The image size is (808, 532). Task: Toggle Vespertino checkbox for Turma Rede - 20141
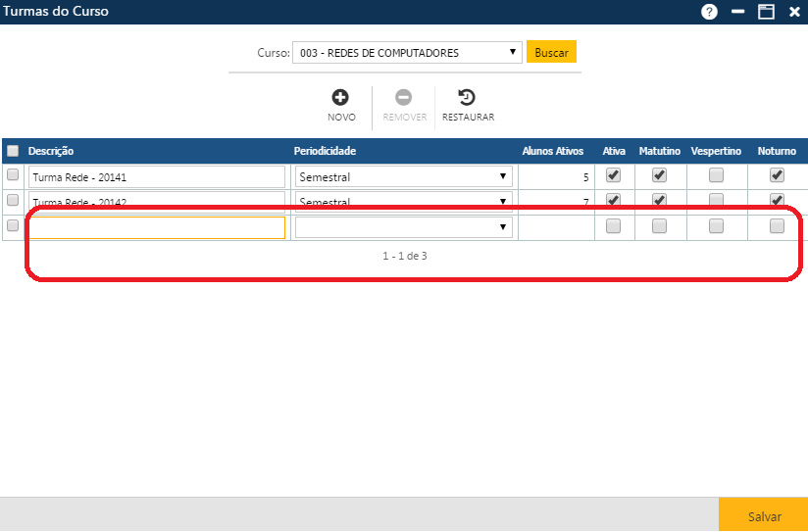point(716,175)
